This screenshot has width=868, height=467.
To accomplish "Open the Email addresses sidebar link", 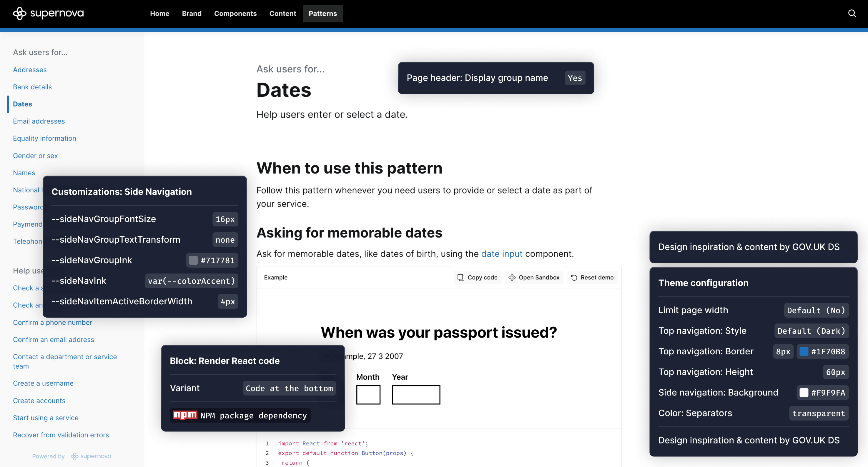I will coord(39,121).
